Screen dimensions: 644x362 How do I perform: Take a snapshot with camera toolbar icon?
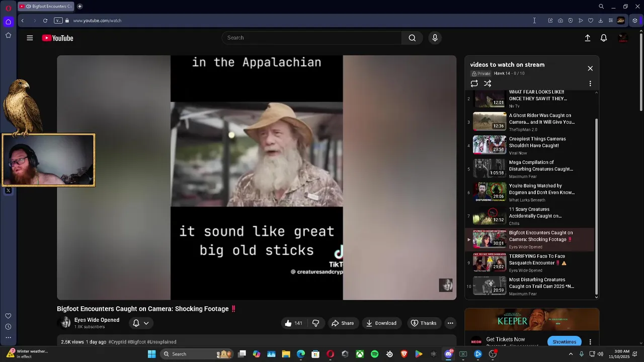(560, 21)
